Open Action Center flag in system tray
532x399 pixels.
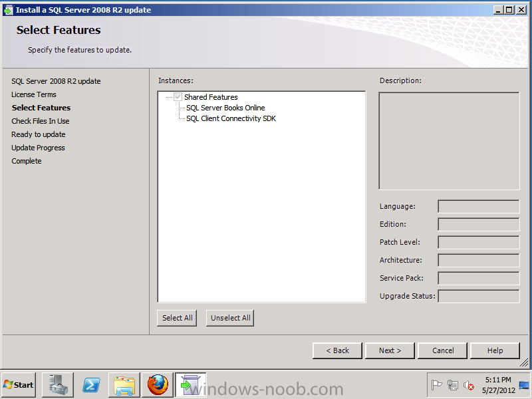click(x=436, y=385)
